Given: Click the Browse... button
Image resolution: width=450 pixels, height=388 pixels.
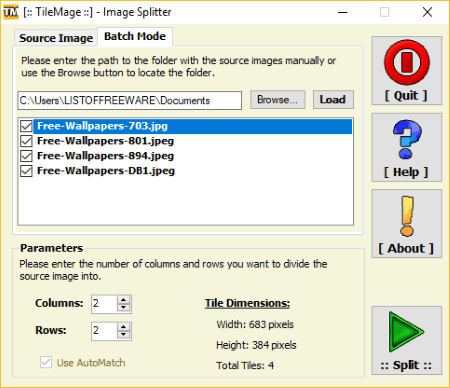Looking at the screenshot, I should 278,100.
